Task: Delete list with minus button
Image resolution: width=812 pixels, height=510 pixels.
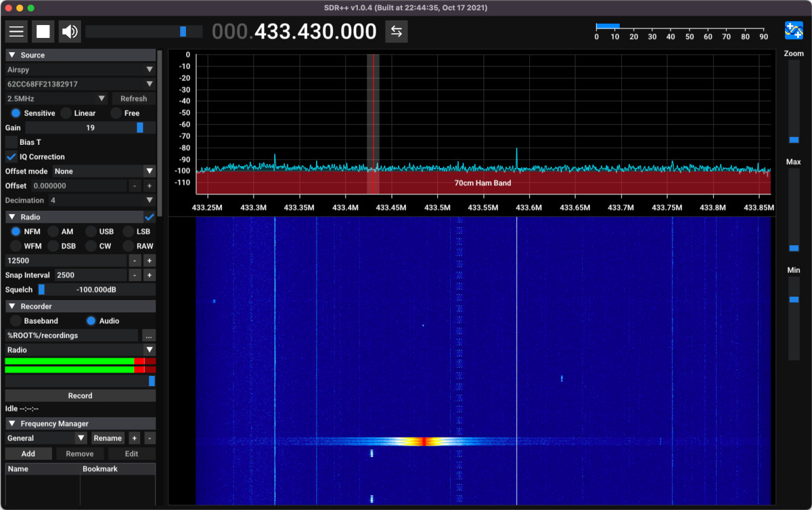Action: [150, 438]
